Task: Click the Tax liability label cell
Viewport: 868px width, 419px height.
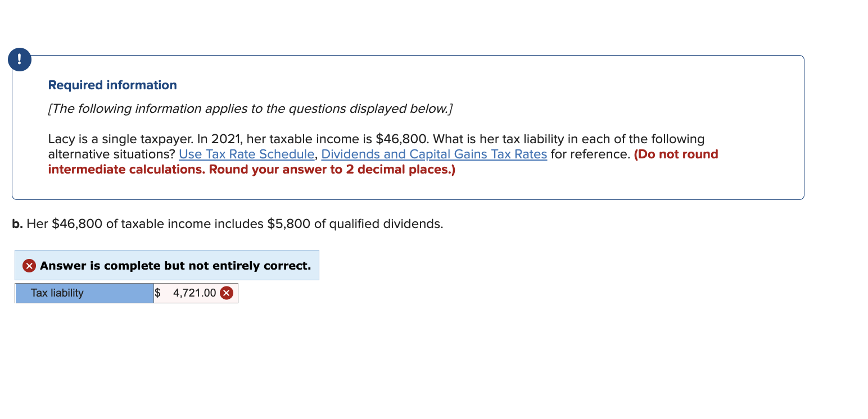Action: (83, 293)
